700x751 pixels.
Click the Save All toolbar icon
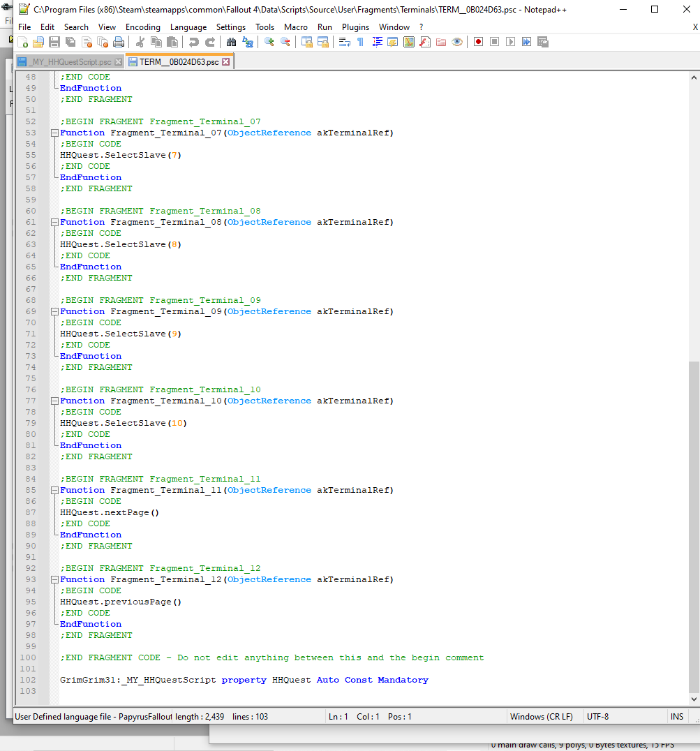(71, 42)
